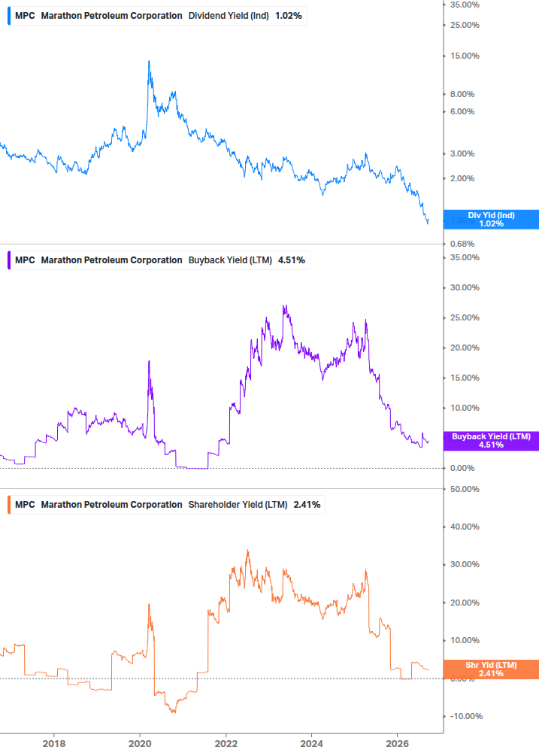Click the 3.00% tick on the dividend axis
The image size is (539, 756).
pyautogui.click(x=462, y=153)
